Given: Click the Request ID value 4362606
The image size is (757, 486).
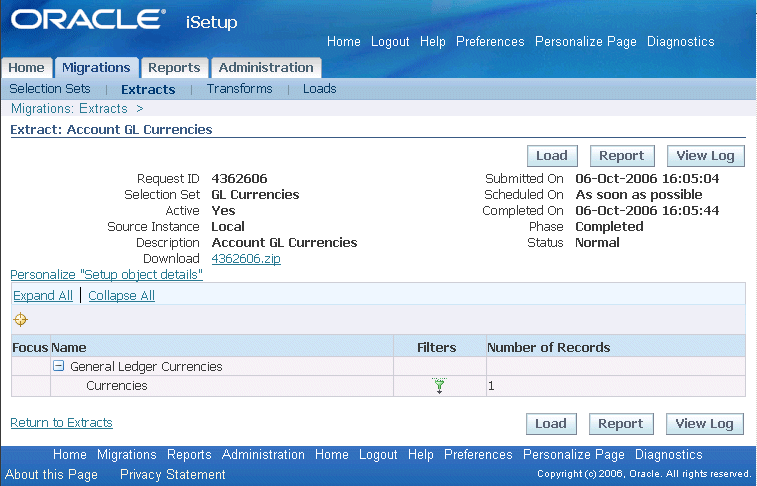Looking at the screenshot, I should coord(239,179).
